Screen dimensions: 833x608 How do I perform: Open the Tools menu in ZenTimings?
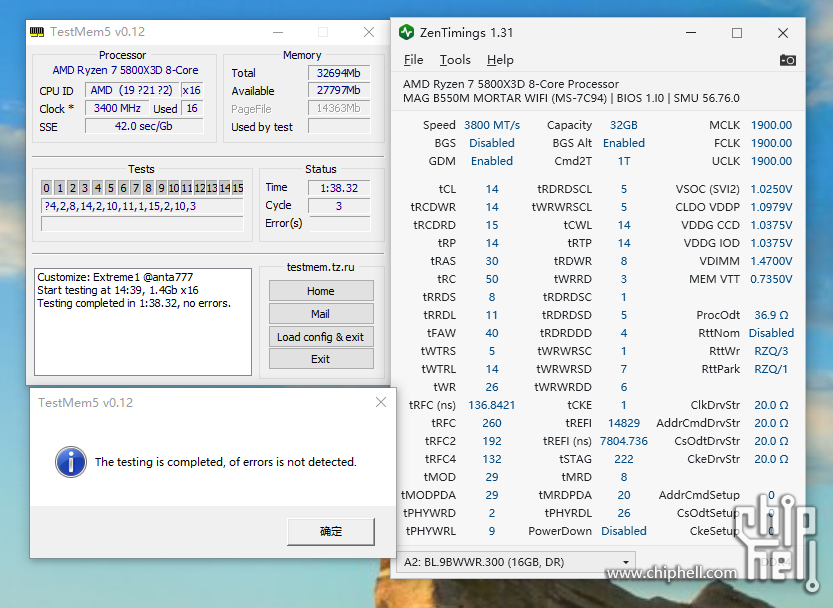pyautogui.click(x=455, y=60)
